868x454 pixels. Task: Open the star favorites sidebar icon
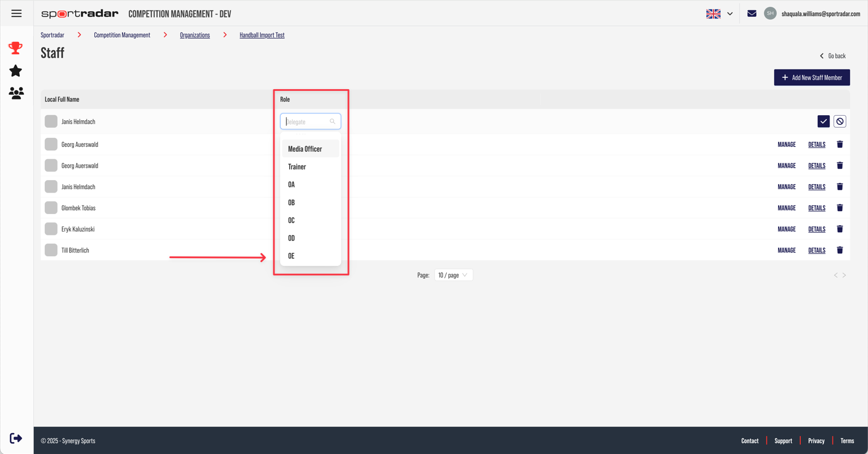[x=16, y=71]
